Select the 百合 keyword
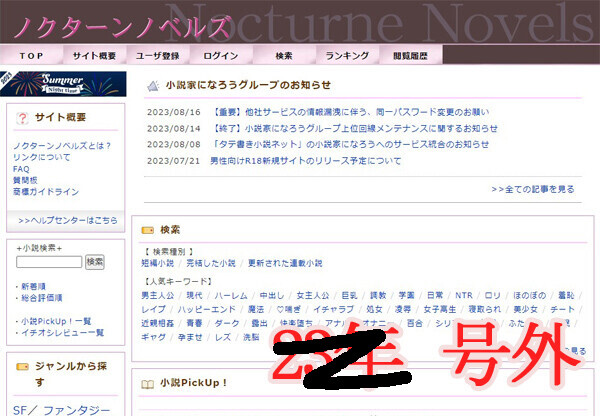The width and height of the screenshot is (600, 416). point(415,323)
